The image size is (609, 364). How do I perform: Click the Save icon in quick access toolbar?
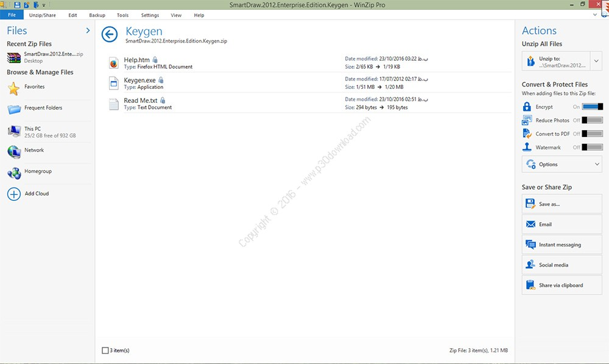[17, 5]
